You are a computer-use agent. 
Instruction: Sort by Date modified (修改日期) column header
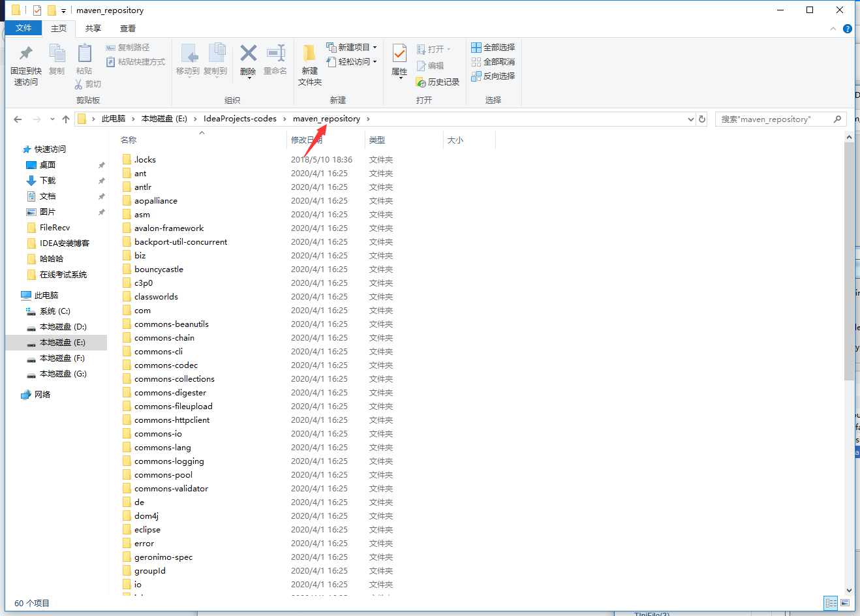(x=307, y=140)
